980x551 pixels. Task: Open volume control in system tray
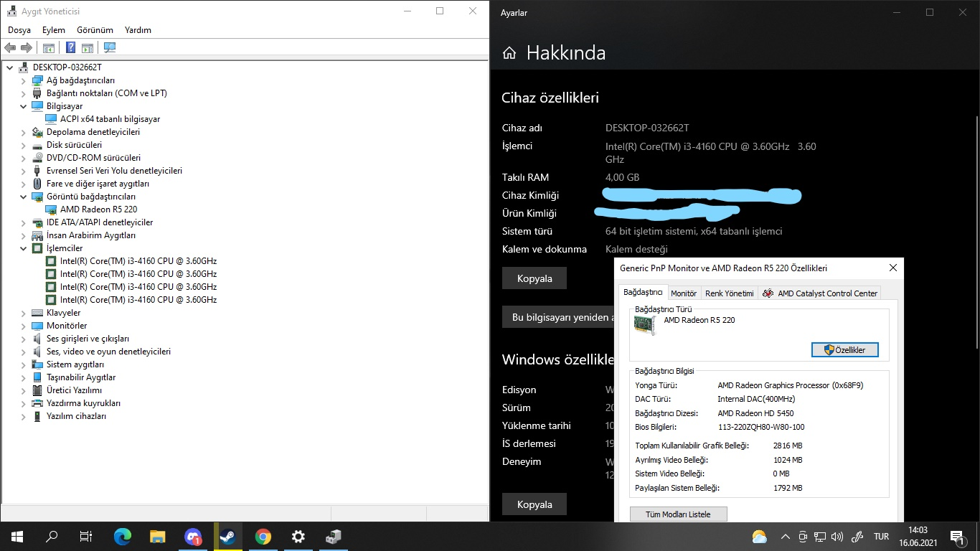(x=837, y=537)
